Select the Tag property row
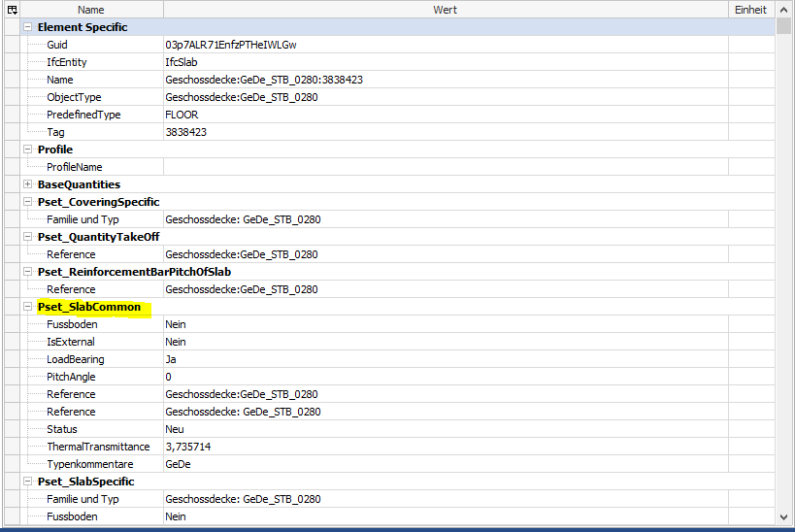This screenshot has height=532, width=795. tap(398, 132)
